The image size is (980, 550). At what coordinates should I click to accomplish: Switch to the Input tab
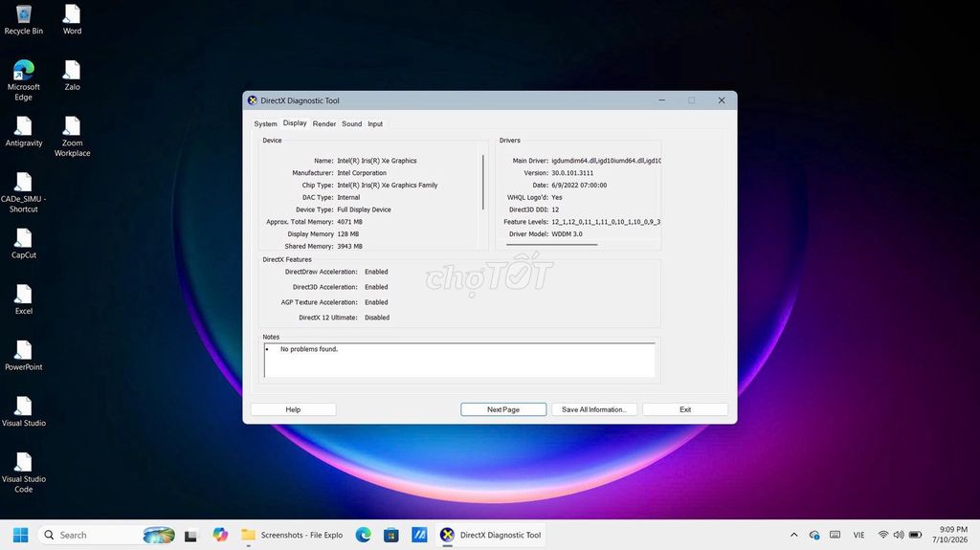(x=375, y=123)
